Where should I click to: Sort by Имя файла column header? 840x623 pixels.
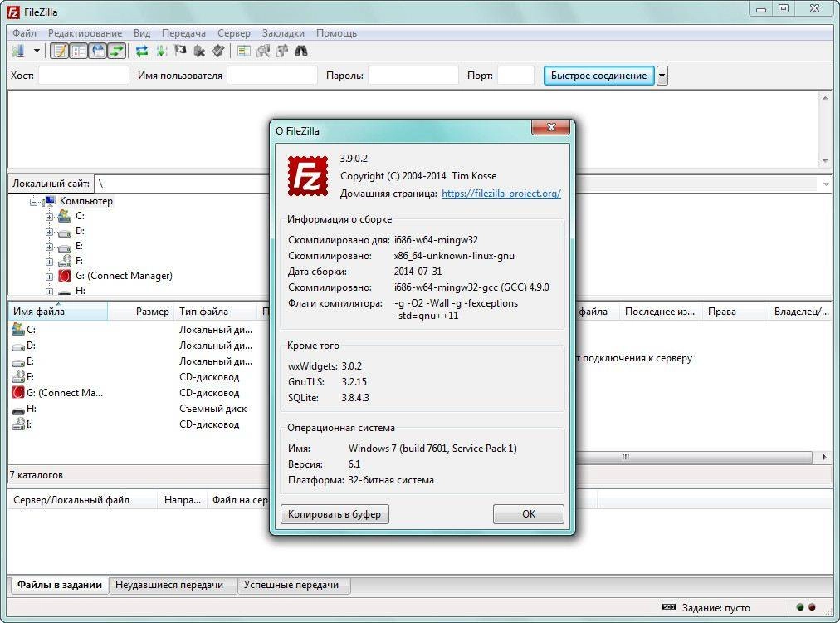pos(58,311)
